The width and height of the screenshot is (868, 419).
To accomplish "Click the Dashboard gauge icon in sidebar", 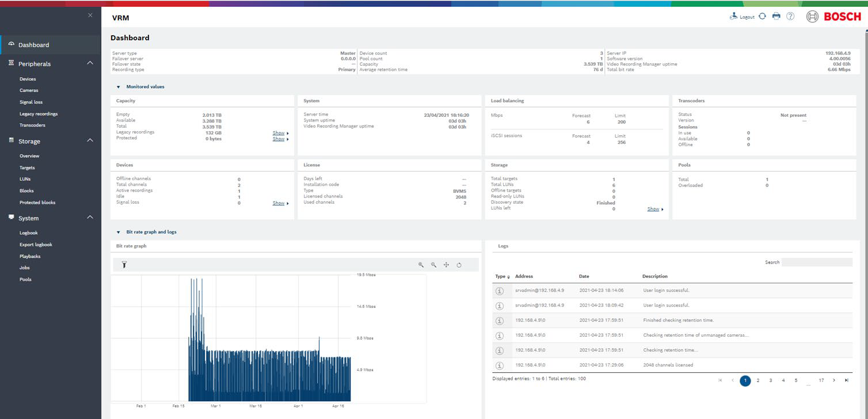I will tap(11, 44).
